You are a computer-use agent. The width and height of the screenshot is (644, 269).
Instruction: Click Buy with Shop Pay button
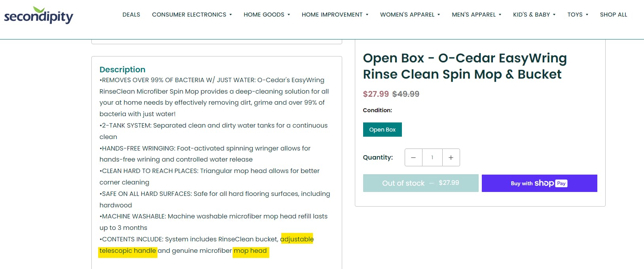[539, 183]
